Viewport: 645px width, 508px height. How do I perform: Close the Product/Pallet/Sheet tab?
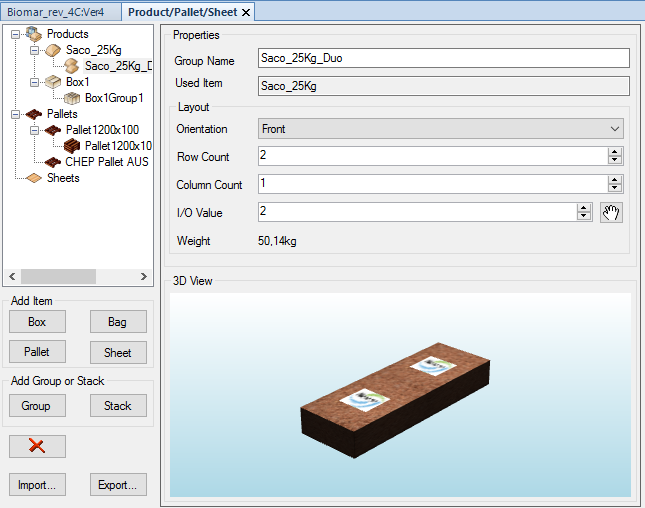pos(246,12)
